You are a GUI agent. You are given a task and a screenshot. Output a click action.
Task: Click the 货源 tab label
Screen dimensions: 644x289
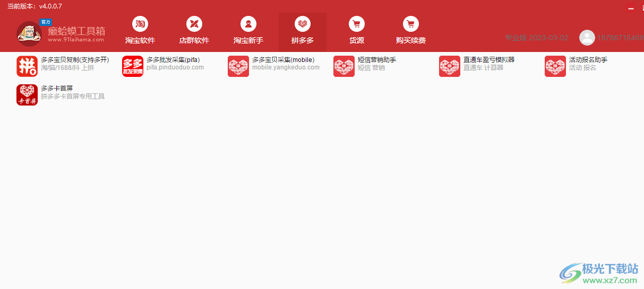[x=357, y=40]
